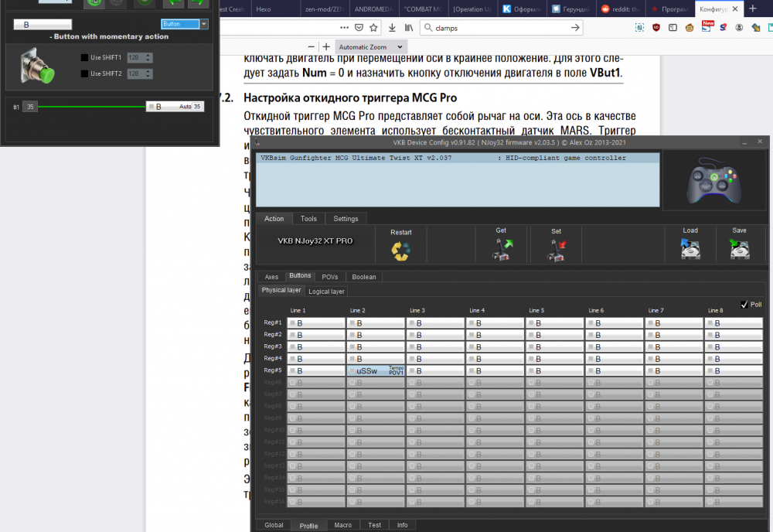Open the POVs tab
The height and width of the screenshot is (532, 773).
330,277
